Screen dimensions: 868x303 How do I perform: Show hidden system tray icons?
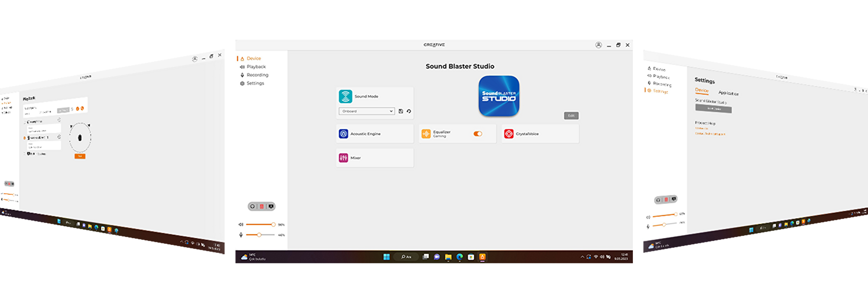pos(582,257)
